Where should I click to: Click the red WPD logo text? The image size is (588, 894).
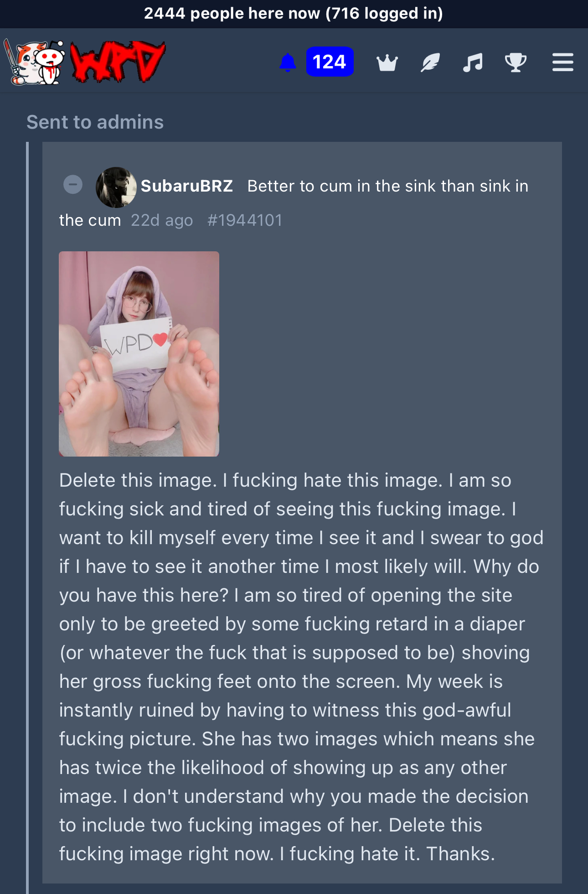pyautogui.click(x=118, y=62)
